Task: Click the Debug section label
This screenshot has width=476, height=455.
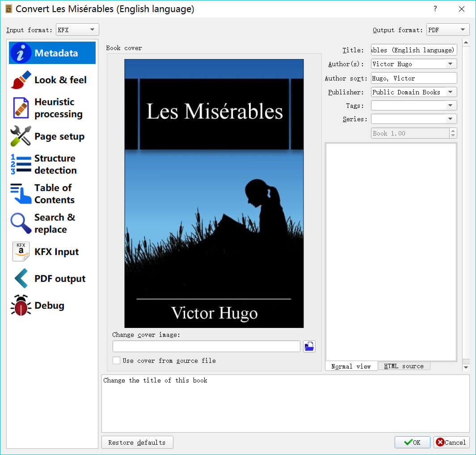Action: point(50,305)
